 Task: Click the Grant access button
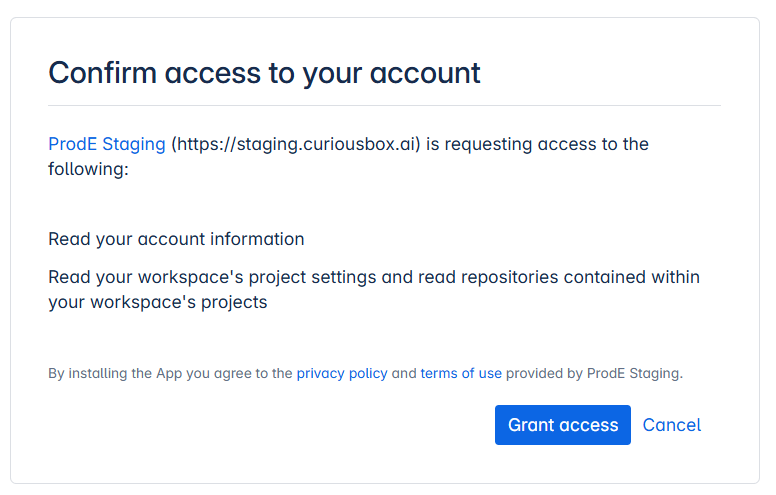click(x=563, y=425)
